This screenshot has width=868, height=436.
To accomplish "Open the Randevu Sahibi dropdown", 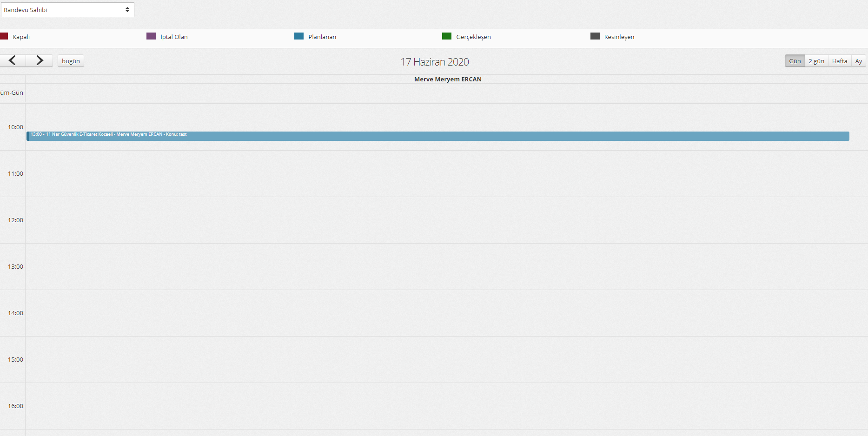I will [x=67, y=10].
